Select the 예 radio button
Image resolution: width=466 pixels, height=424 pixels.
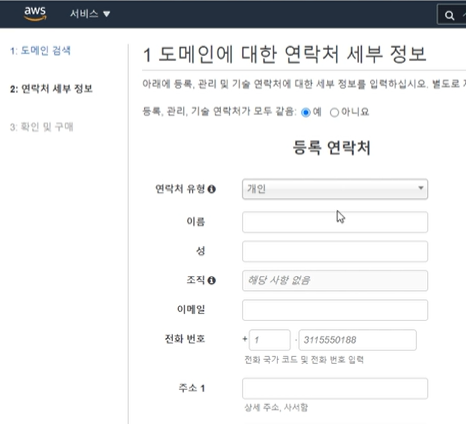(x=305, y=112)
